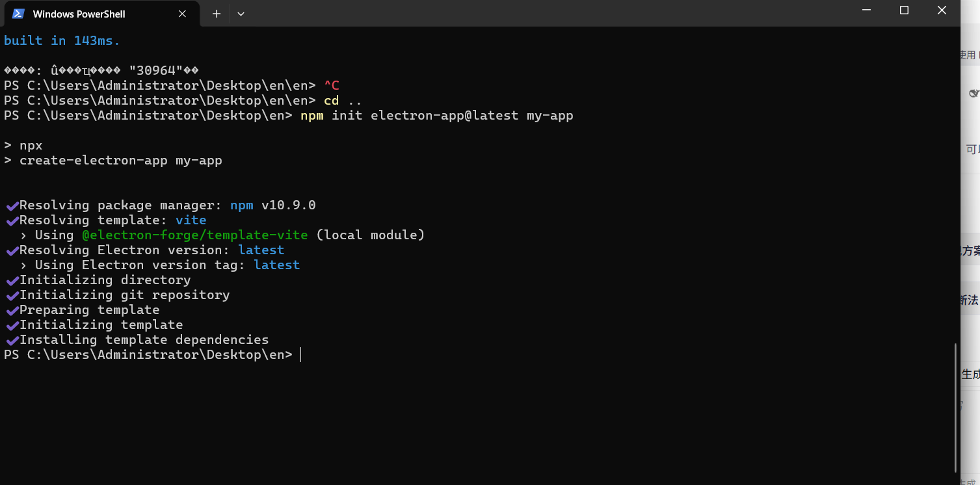This screenshot has height=485, width=980.
Task: Click 'Resolving package manager' line
Action: [x=161, y=205]
